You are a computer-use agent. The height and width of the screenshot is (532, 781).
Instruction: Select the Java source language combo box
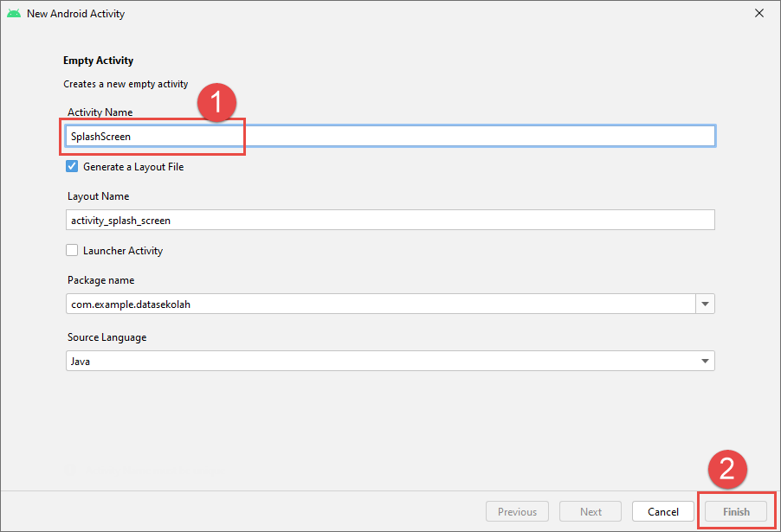(381, 362)
